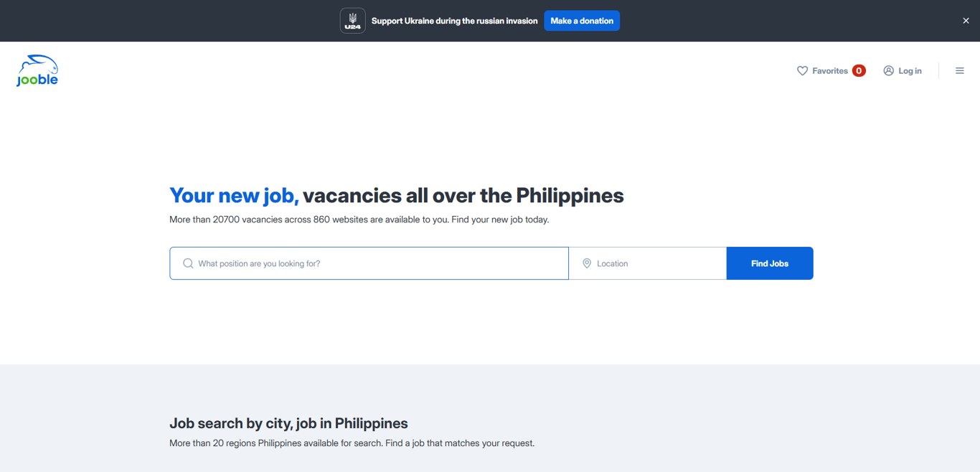Image resolution: width=980 pixels, height=472 pixels.
Task: Click the 'More than 20700 vacancies' text
Action: [x=225, y=220]
